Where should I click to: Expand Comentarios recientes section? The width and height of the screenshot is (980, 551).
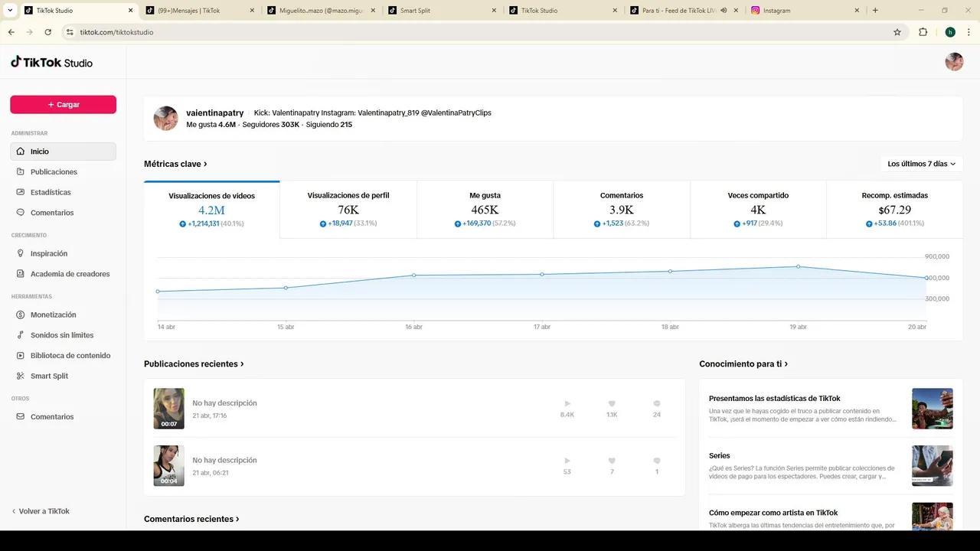(x=191, y=519)
